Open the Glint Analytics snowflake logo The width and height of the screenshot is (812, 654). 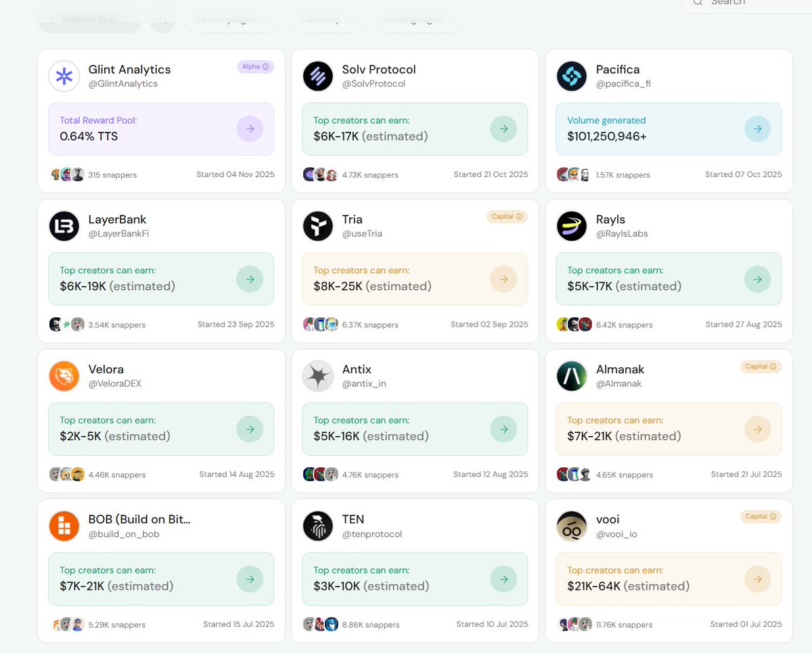point(64,76)
